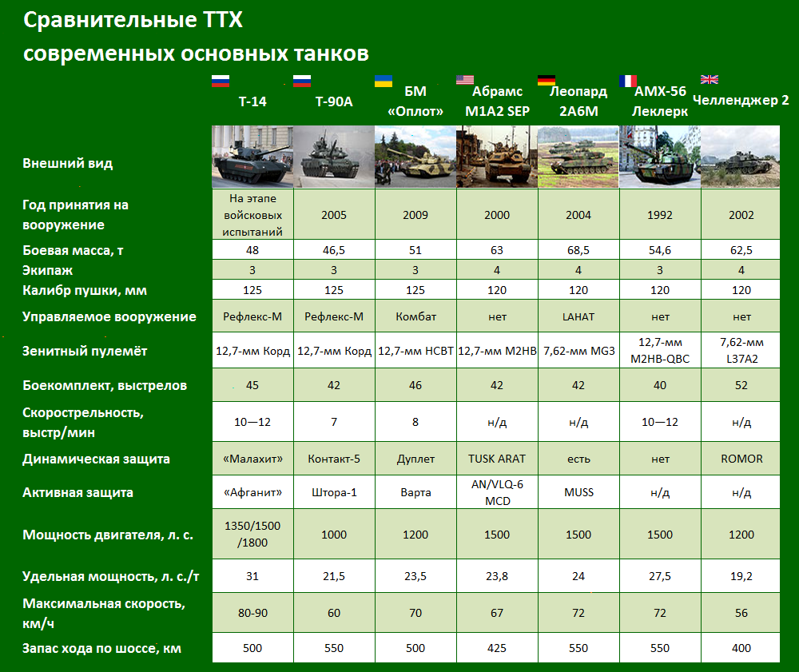Click the adoption year cell '1992'
This screenshot has width=799, height=672.
[660, 214]
